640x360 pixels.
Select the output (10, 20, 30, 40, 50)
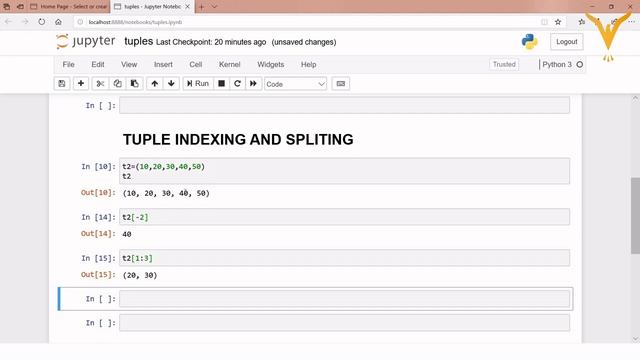(166, 193)
